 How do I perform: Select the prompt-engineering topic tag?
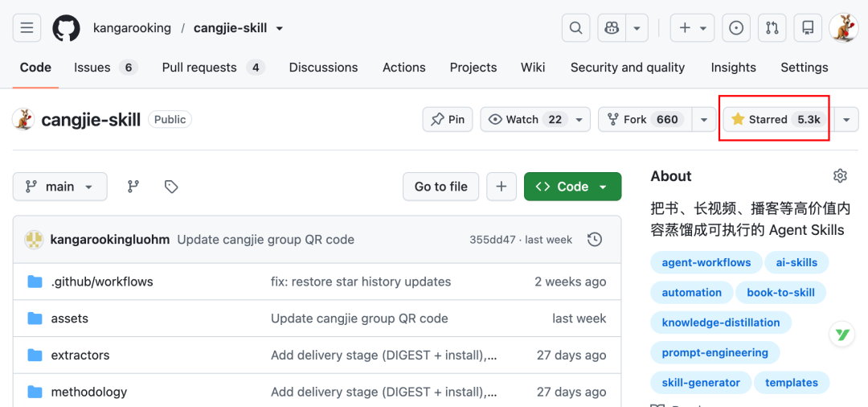715,352
